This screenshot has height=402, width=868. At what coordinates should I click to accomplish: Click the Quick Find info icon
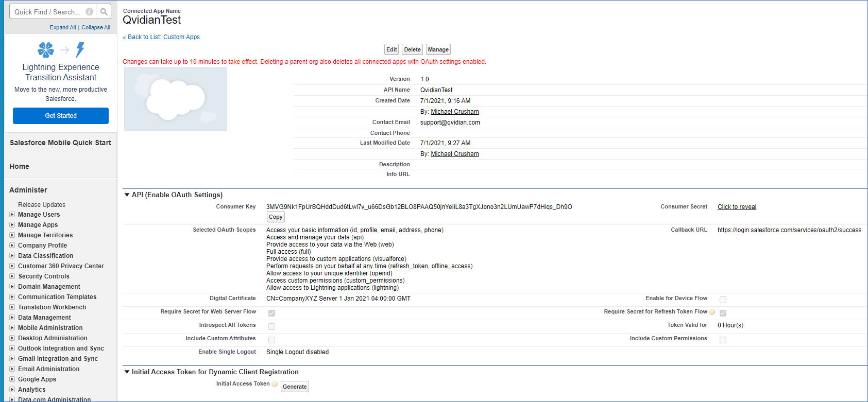pyautogui.click(x=89, y=12)
